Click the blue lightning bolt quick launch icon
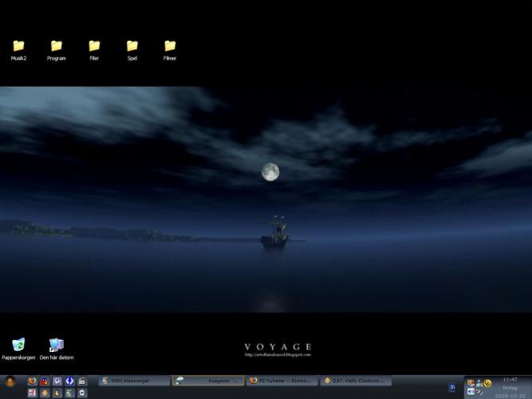This screenshot has width=532, height=399. click(x=69, y=381)
